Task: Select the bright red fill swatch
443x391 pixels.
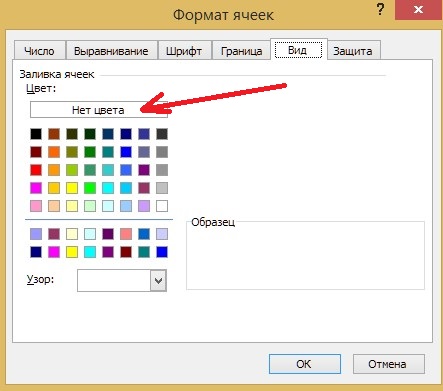Action: (36, 170)
